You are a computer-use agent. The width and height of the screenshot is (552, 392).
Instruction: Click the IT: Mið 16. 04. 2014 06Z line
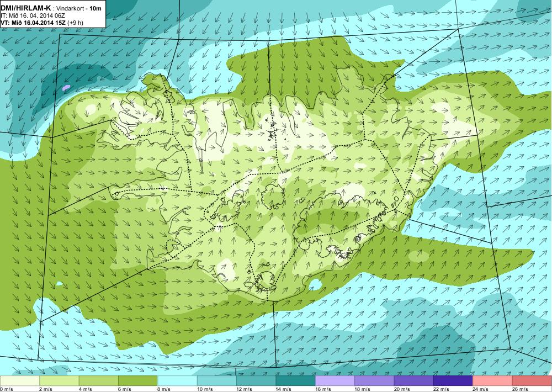click(x=34, y=16)
